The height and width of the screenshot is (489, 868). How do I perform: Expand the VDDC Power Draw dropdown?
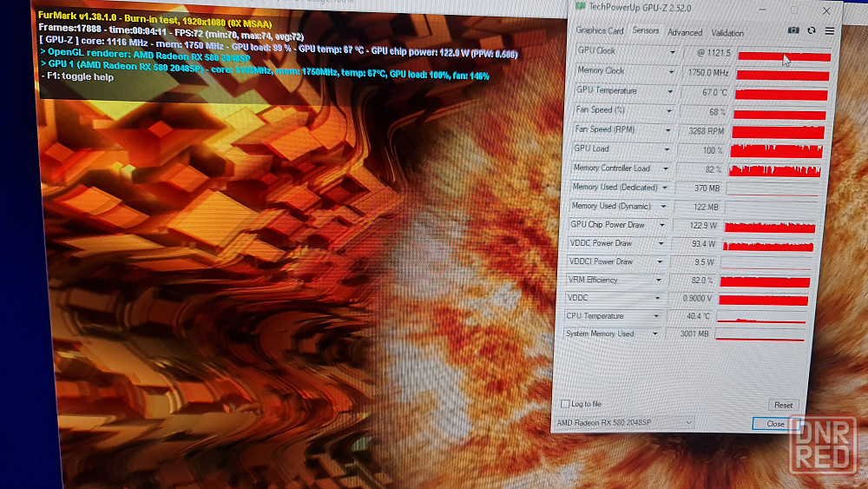(x=661, y=243)
